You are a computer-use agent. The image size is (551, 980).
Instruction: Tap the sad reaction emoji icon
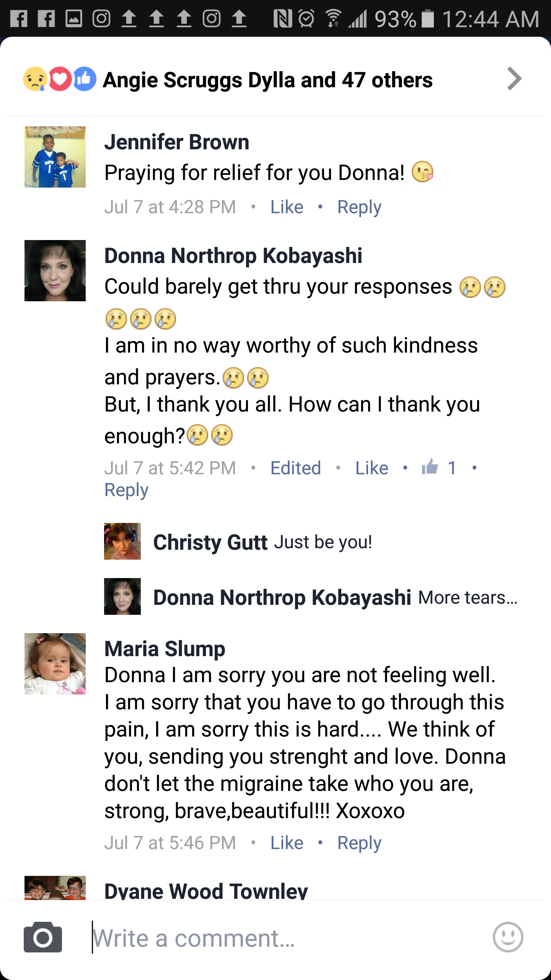35,79
